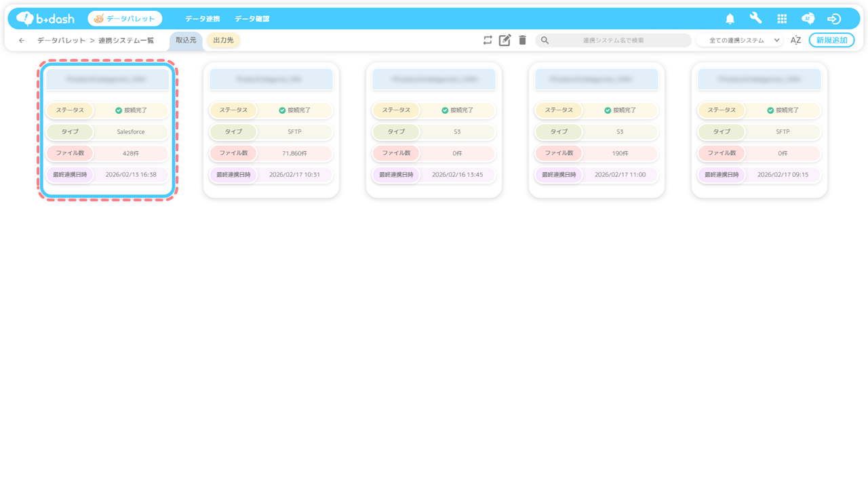The width and height of the screenshot is (868, 488).
Task: Sort systems with the AZ icon
Action: 795,40
